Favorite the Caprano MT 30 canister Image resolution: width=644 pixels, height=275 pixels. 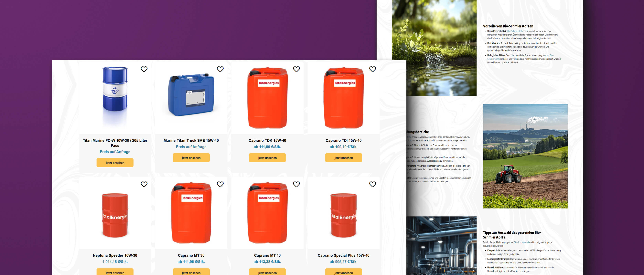click(x=220, y=184)
